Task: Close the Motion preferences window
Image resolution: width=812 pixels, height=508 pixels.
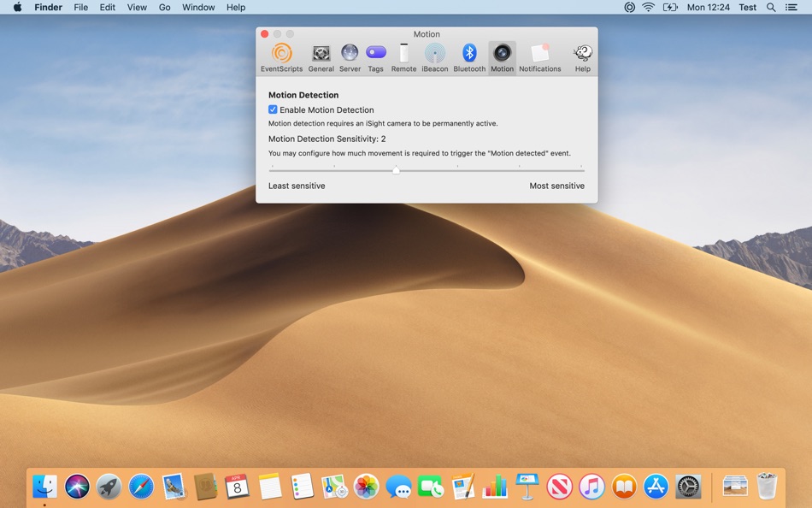Action: coord(265,33)
